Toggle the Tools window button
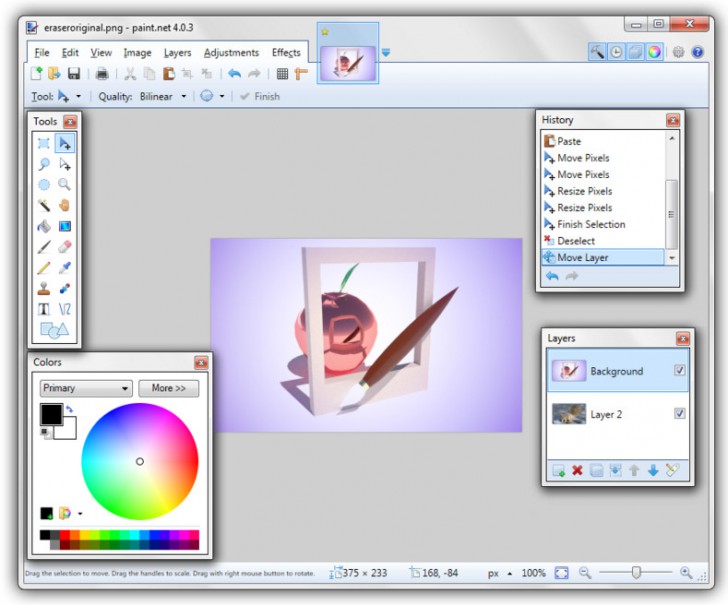The height and width of the screenshot is (605, 728). point(597,52)
